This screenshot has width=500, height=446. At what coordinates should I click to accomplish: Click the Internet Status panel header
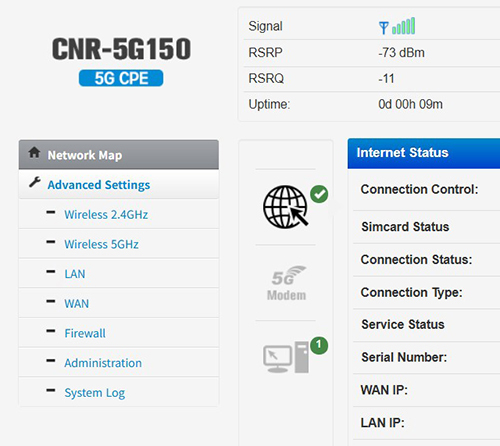[x=424, y=153]
